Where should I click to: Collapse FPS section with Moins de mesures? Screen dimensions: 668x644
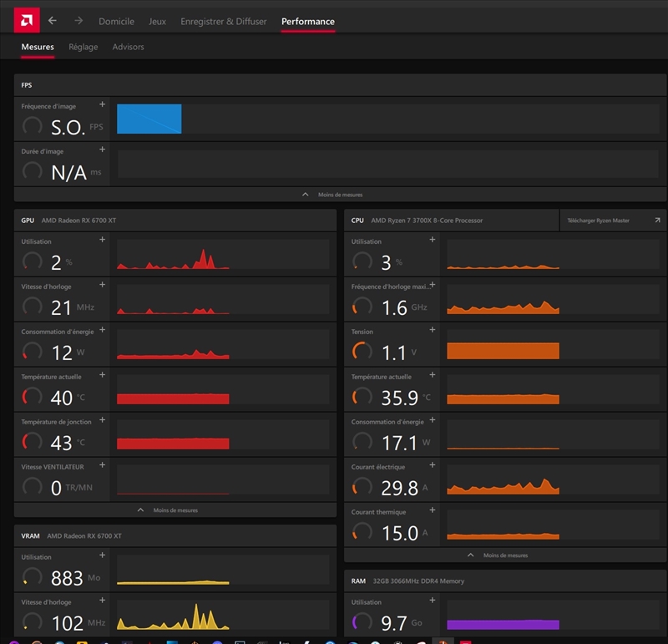click(333, 195)
